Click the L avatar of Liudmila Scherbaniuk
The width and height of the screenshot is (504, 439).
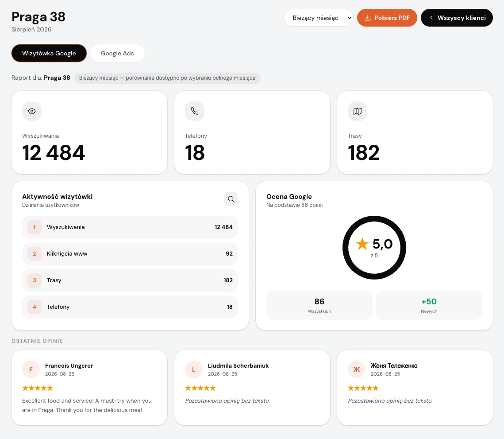click(193, 369)
